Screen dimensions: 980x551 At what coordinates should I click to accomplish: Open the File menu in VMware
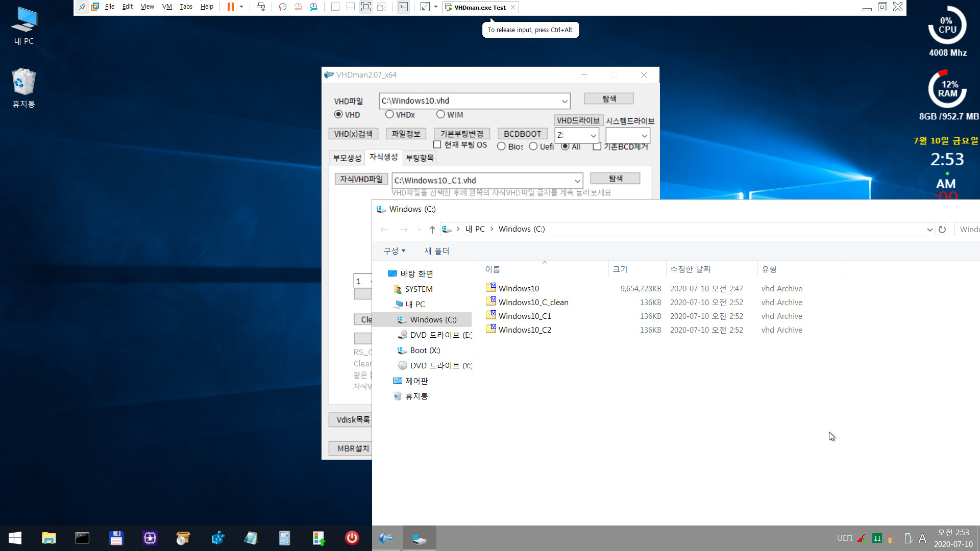[x=110, y=7]
